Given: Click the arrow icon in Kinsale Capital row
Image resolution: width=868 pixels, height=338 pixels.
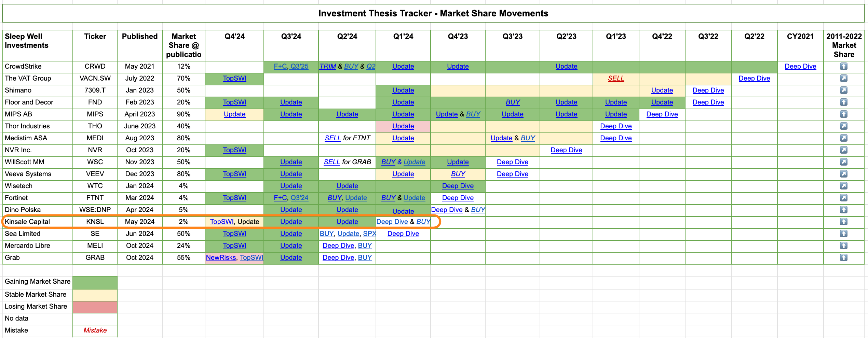Looking at the screenshot, I should (843, 222).
